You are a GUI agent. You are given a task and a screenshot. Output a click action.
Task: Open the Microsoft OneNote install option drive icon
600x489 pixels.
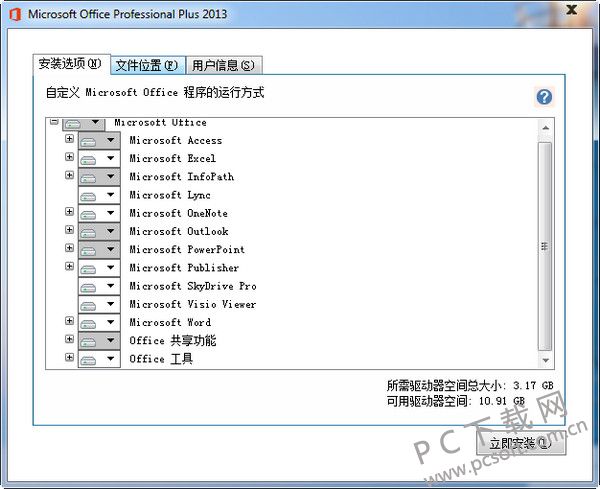pos(98,214)
